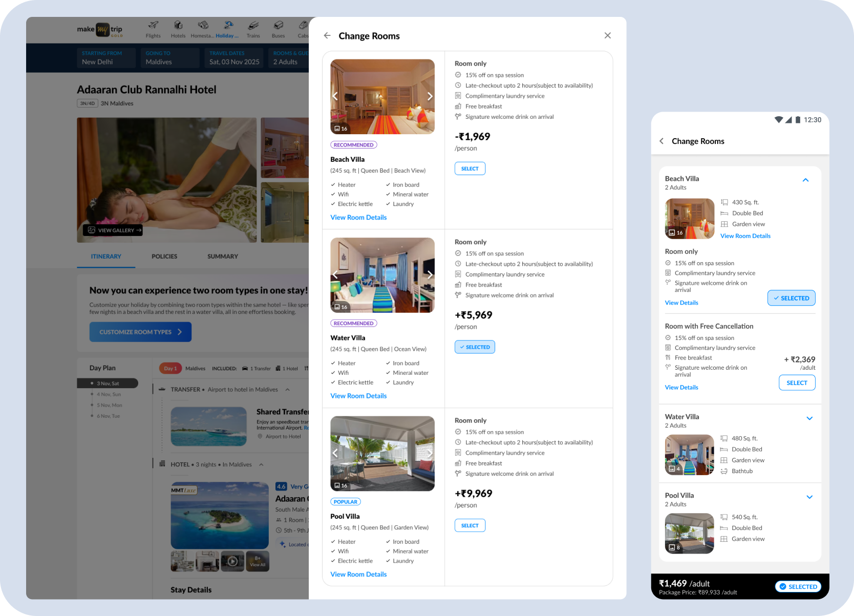Go back from desktop Change Rooms dialog
This screenshot has width=854, height=616.
coord(327,35)
